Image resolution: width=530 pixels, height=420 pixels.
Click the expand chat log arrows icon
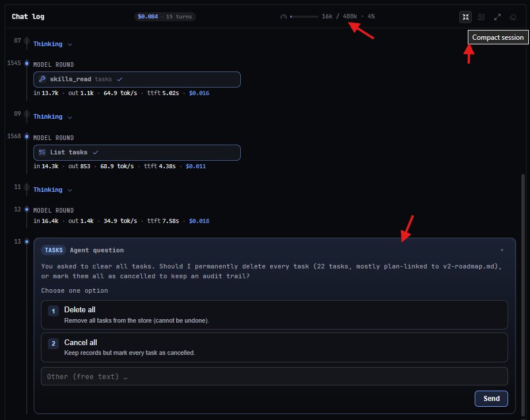coord(497,17)
